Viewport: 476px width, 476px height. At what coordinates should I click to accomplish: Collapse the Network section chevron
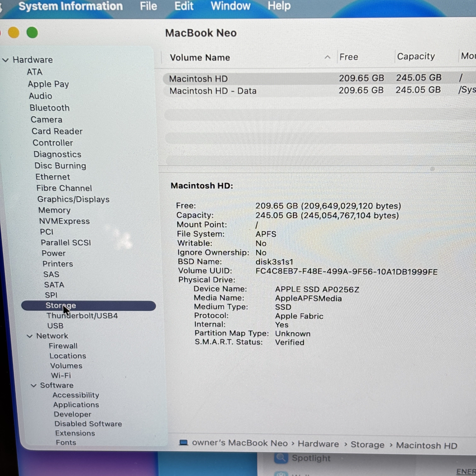coord(30,336)
